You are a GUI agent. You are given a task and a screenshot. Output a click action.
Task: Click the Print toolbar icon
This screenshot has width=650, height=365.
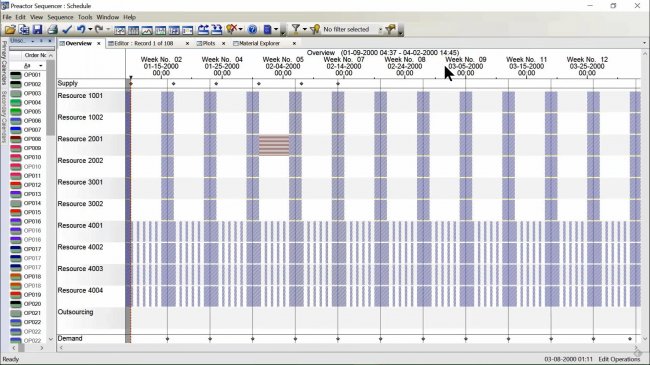tap(52, 29)
